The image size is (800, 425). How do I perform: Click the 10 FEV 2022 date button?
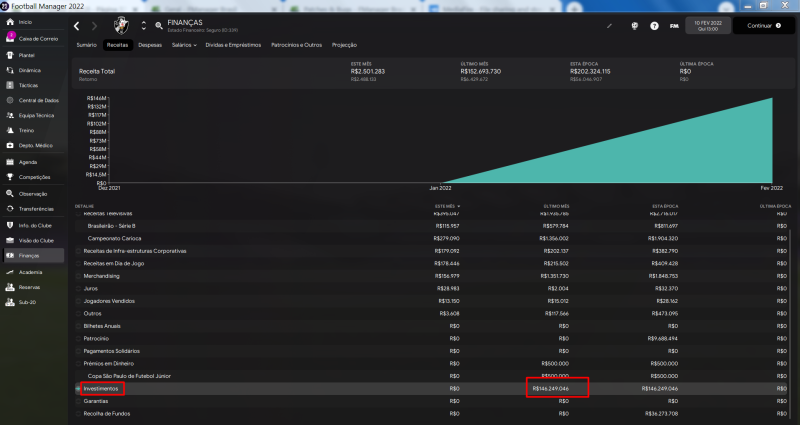[x=704, y=25]
